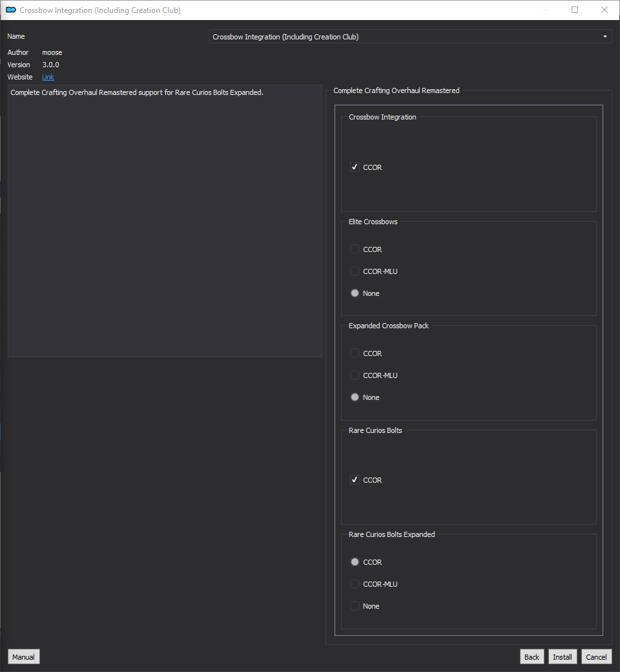Choose None under Rare Curios Bolts Expanded

[x=355, y=606]
